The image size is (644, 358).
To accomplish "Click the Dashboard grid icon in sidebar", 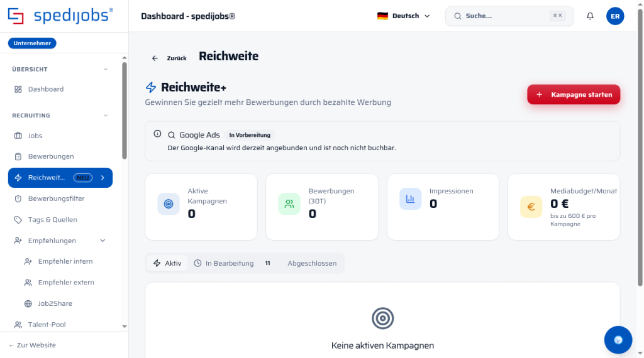I will (x=18, y=89).
